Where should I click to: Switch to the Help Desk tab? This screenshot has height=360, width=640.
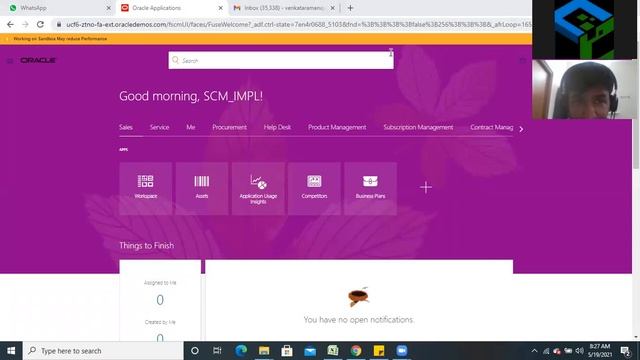pyautogui.click(x=277, y=127)
